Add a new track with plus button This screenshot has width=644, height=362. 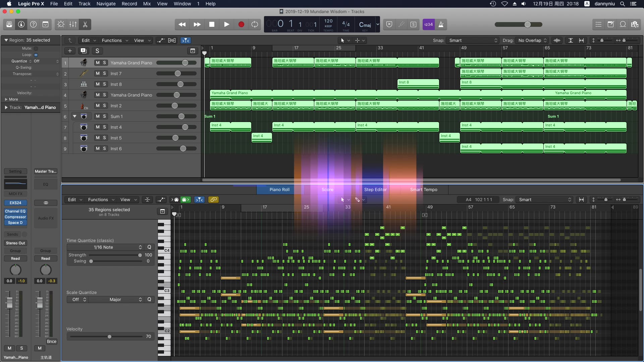point(70,51)
